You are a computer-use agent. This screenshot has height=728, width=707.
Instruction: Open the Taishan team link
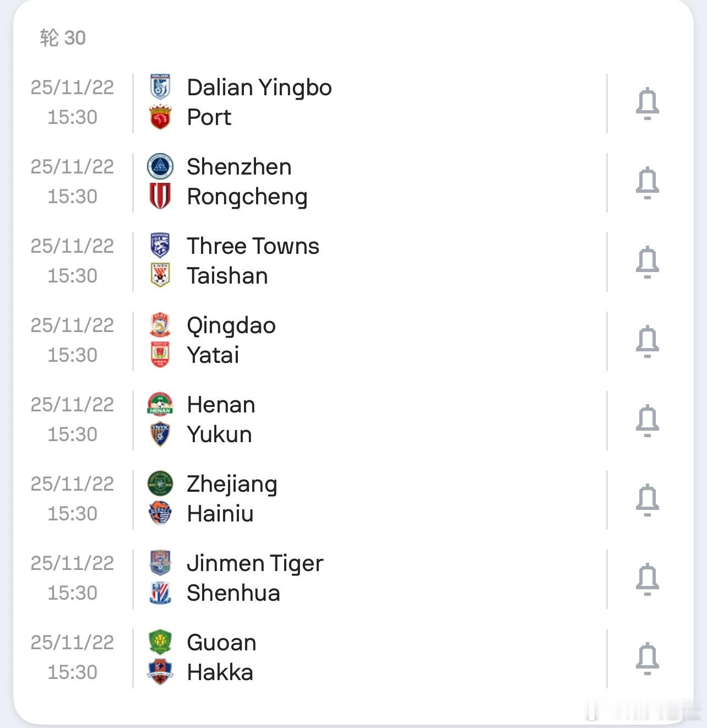(227, 276)
